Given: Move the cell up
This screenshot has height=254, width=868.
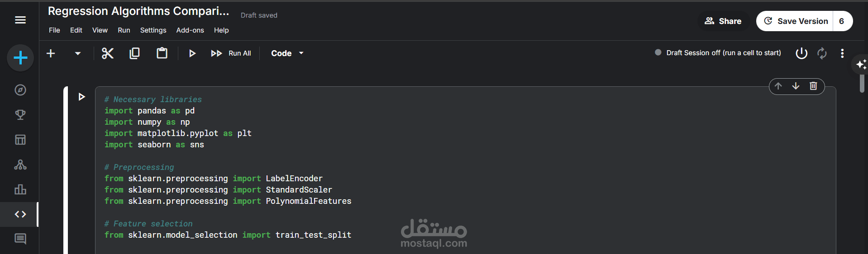Looking at the screenshot, I should [778, 86].
